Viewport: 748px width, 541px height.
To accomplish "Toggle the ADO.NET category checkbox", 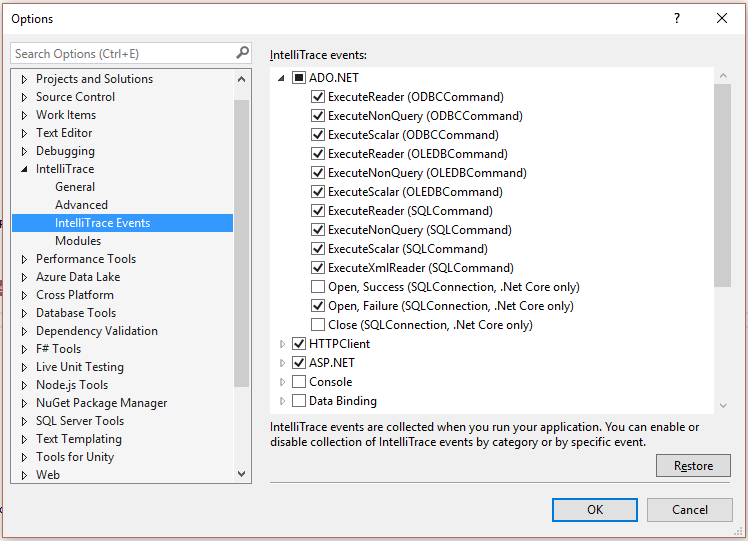I will coord(299,77).
